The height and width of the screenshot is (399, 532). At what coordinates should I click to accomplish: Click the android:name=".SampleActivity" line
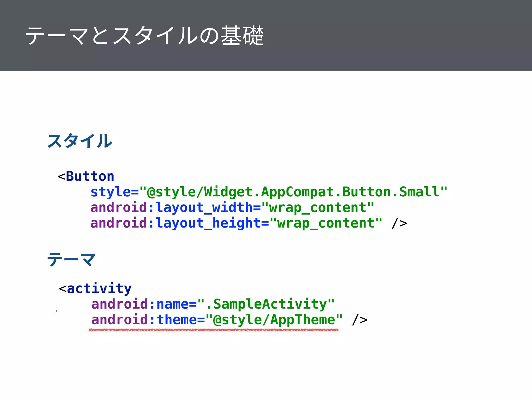(x=213, y=304)
